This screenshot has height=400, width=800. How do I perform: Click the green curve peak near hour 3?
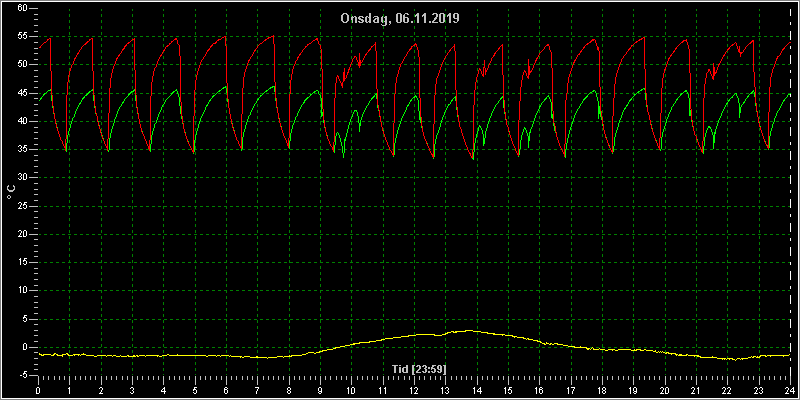(x=134, y=90)
